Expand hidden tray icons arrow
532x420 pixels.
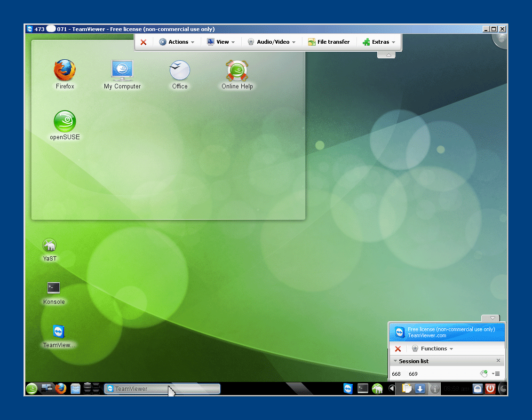pyautogui.click(x=392, y=389)
